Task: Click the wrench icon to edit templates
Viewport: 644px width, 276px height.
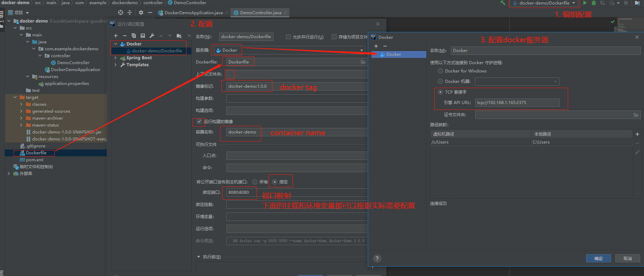Action: 152,36
